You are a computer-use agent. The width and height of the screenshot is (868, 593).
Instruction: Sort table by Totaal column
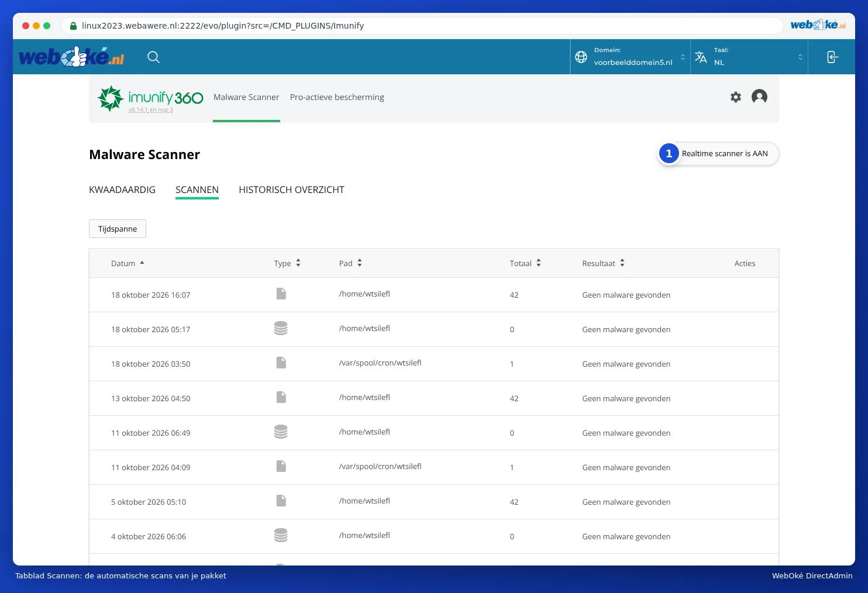[525, 263]
